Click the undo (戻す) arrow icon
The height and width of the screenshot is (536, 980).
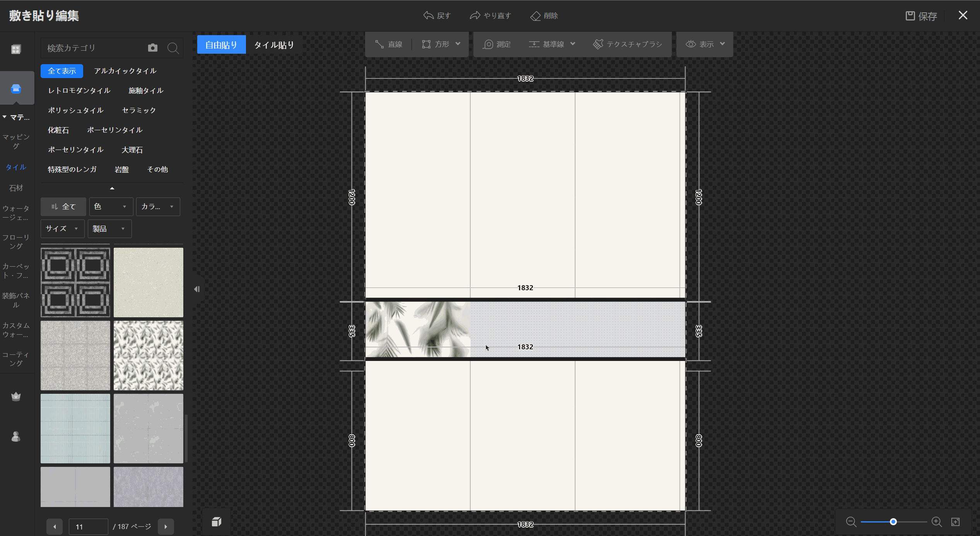(x=428, y=15)
